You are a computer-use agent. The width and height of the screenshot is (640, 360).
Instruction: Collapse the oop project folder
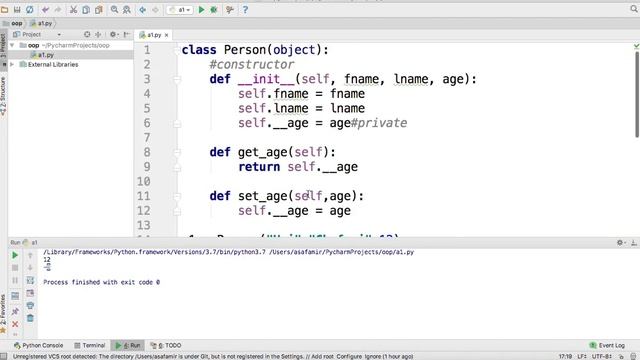coord(12,45)
